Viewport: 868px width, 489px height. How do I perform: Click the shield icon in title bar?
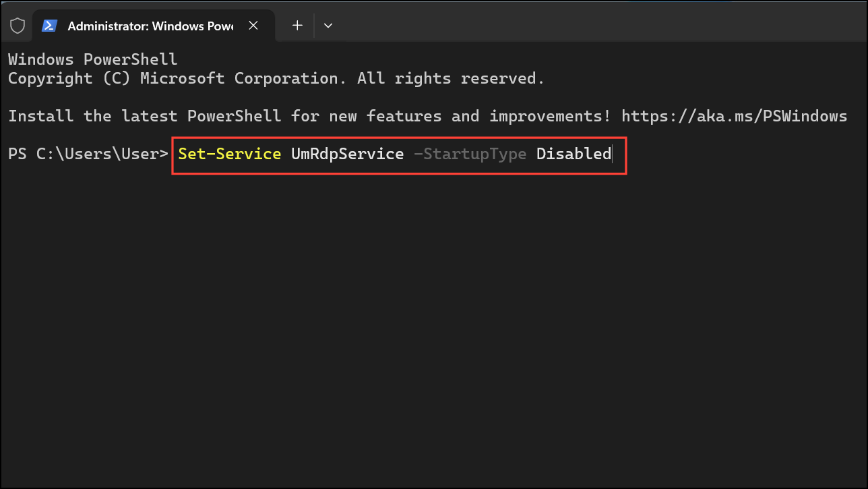tap(17, 26)
